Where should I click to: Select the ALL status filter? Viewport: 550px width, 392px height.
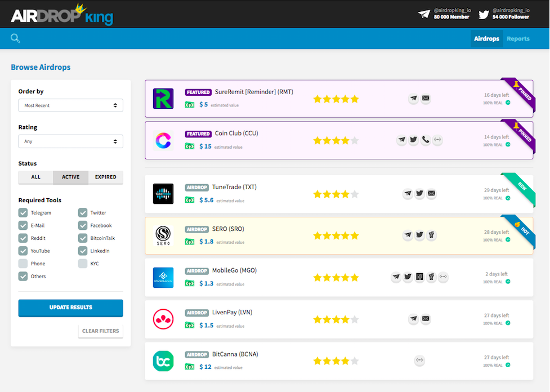pyautogui.click(x=36, y=177)
